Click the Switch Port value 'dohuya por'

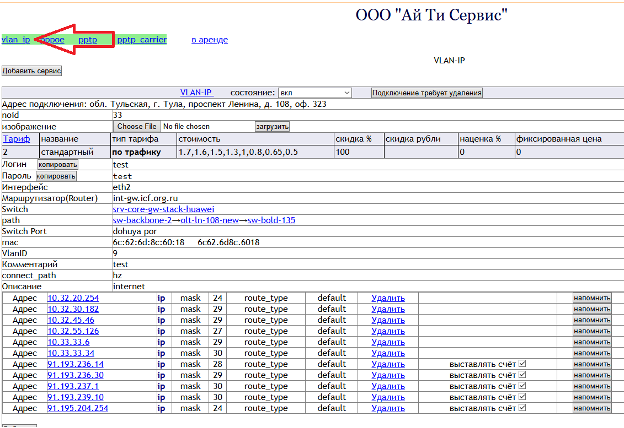pyautogui.click(x=135, y=231)
